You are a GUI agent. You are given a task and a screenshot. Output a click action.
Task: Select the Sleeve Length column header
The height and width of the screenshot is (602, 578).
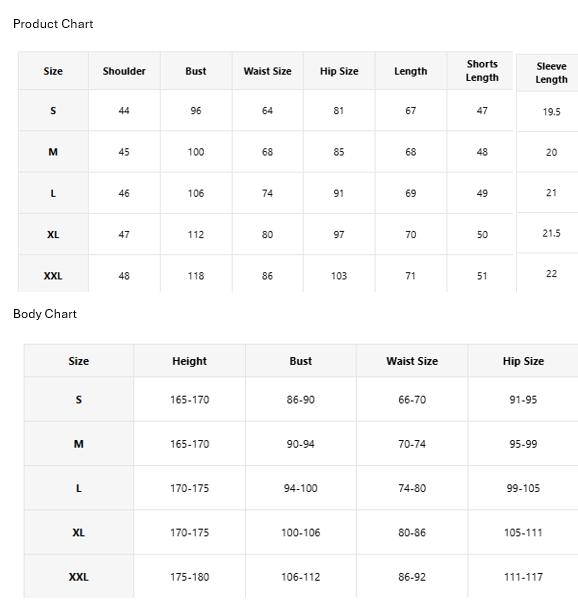[551, 73]
